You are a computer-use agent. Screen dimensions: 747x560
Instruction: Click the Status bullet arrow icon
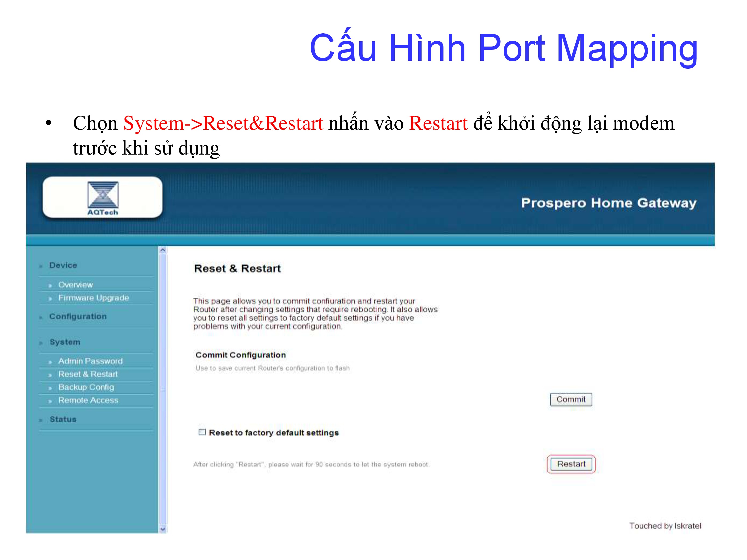(x=41, y=420)
